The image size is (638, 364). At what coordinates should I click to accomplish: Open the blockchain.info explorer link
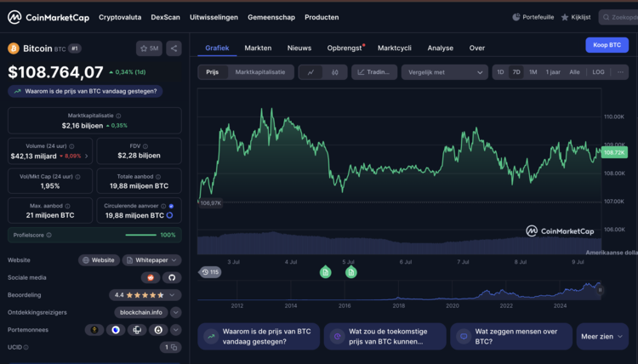pyautogui.click(x=141, y=312)
